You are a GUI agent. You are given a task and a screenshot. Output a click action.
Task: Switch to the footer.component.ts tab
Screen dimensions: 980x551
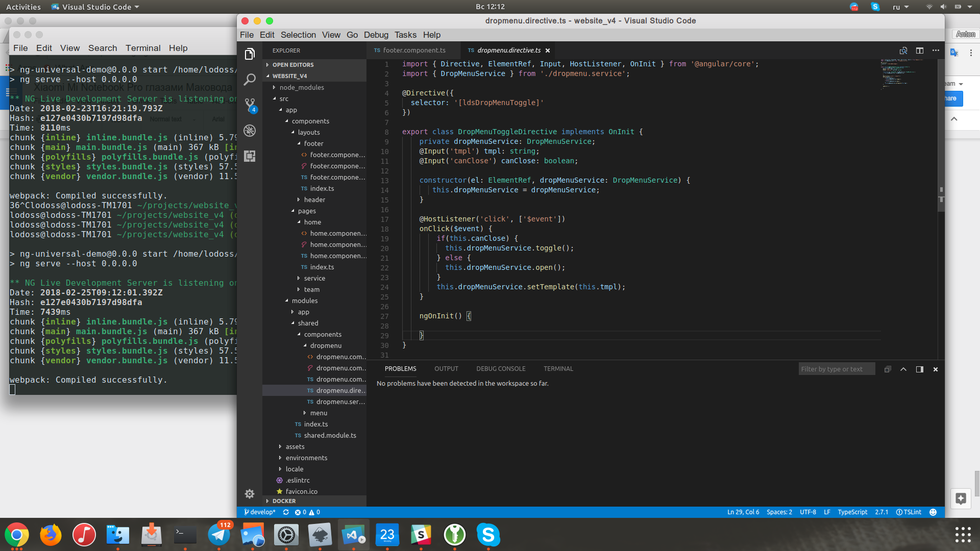point(413,51)
